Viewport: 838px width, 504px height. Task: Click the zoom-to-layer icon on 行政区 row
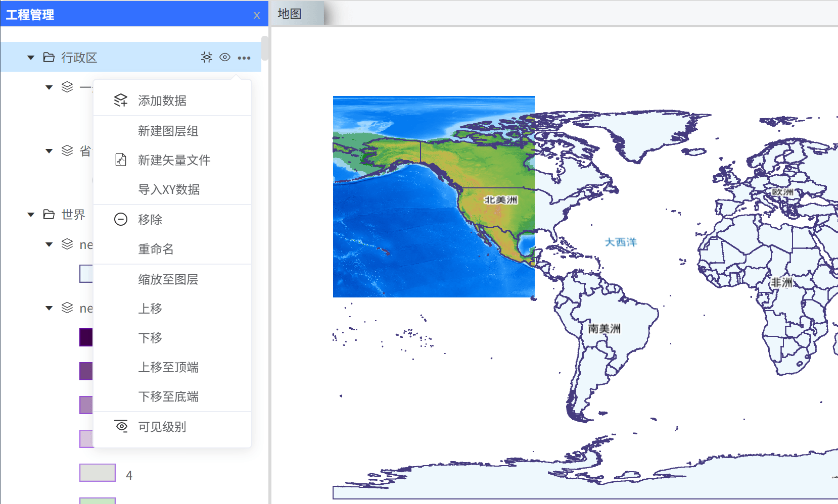[x=207, y=57]
